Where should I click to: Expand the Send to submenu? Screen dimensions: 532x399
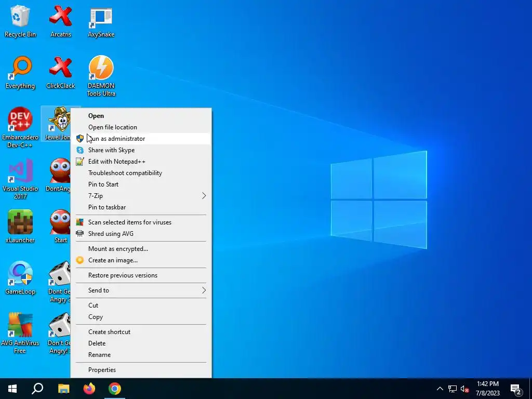point(141,290)
